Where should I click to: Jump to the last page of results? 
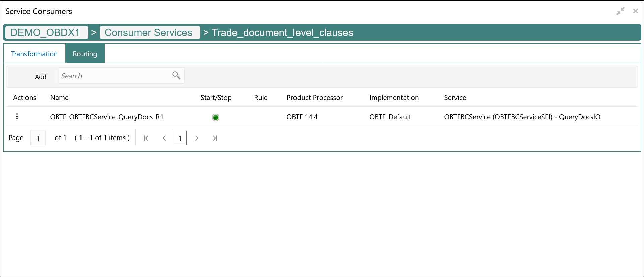point(215,138)
